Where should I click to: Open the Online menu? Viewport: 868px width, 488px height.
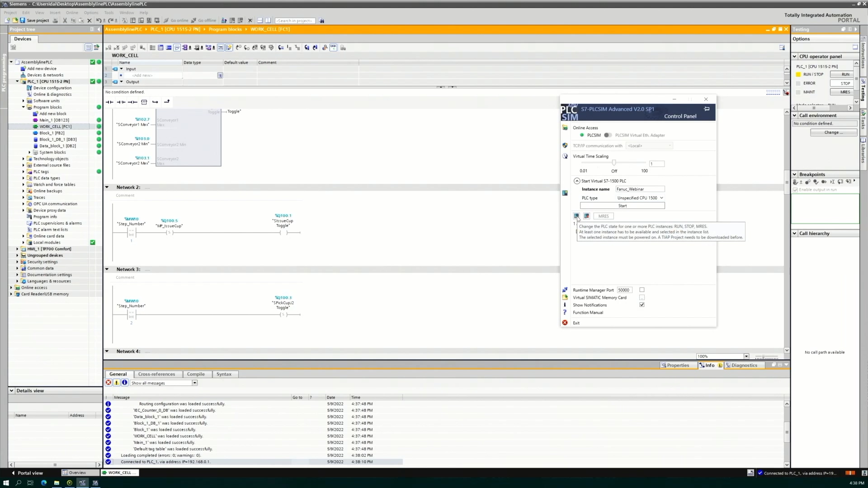(x=72, y=13)
